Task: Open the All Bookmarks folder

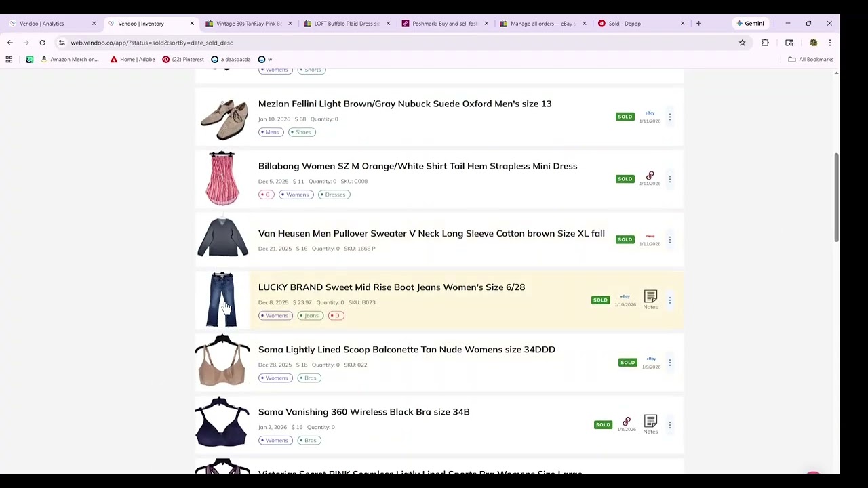Action: [810, 60]
